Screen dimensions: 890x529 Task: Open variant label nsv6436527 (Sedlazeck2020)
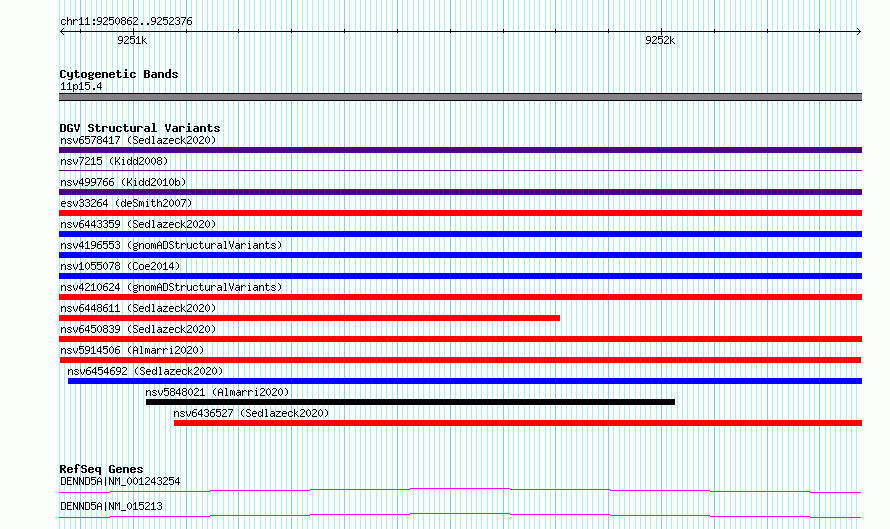point(251,413)
